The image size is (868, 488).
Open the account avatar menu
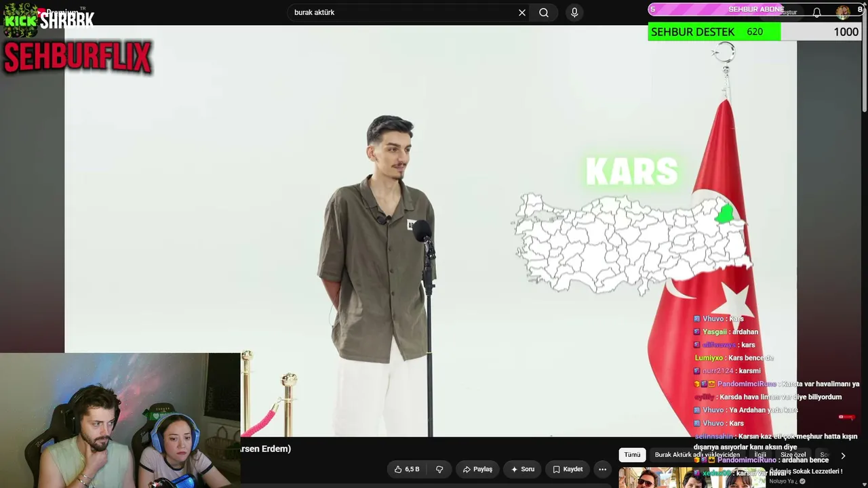pyautogui.click(x=843, y=12)
